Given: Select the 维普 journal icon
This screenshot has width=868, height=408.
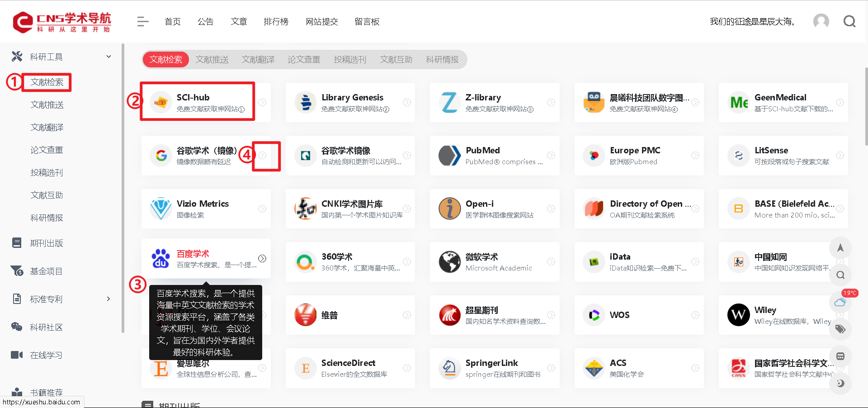Looking at the screenshot, I should [x=305, y=315].
